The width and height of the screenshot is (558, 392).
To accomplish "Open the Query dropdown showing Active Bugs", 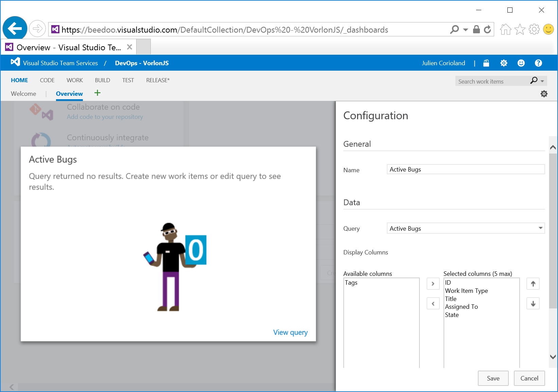I will tap(540, 228).
